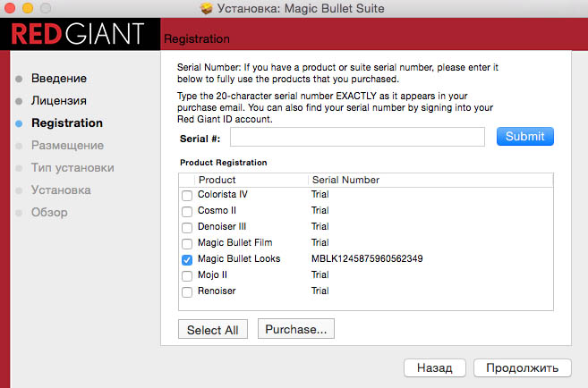The image size is (588, 388).
Task: Close the installer with the red button
Action: coord(10,8)
